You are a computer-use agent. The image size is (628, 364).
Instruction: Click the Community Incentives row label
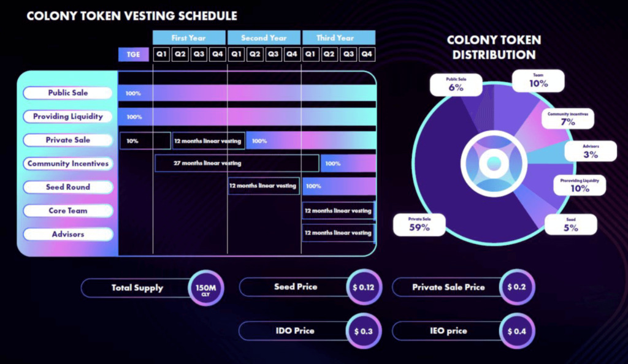point(67,164)
